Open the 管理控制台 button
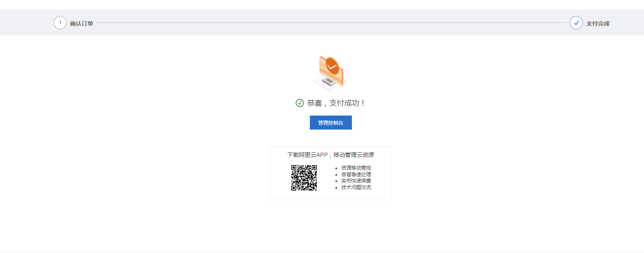The width and height of the screenshot is (644, 253). click(x=330, y=123)
